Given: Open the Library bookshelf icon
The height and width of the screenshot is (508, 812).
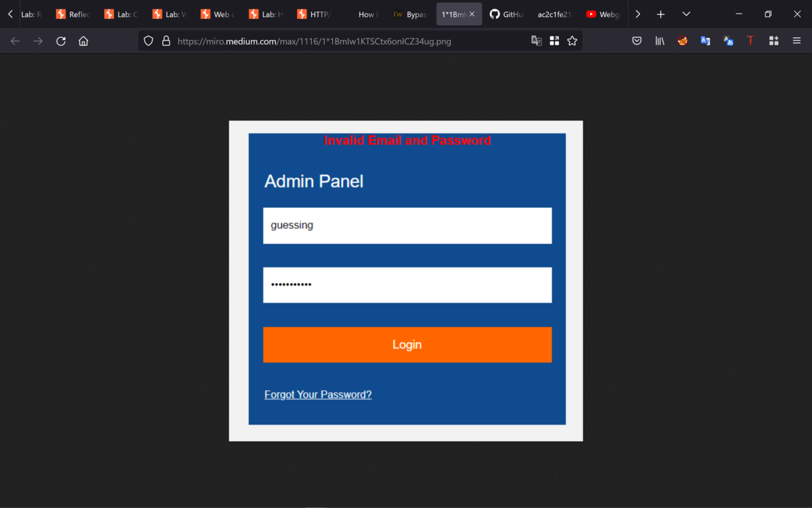Looking at the screenshot, I should point(660,41).
